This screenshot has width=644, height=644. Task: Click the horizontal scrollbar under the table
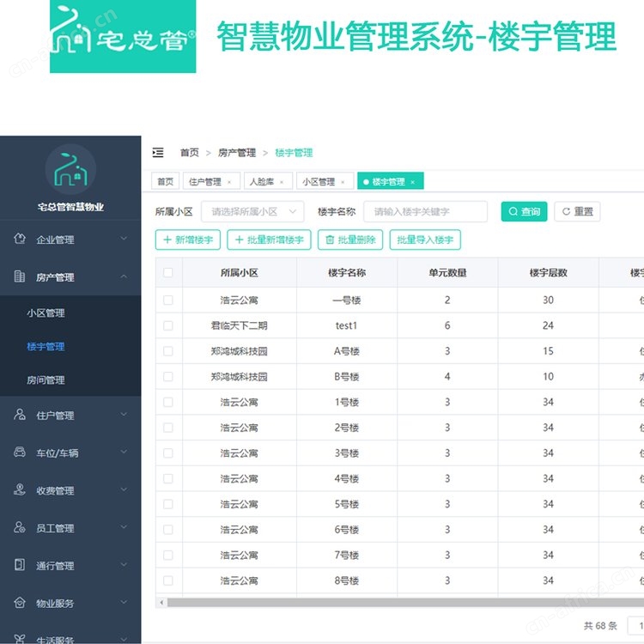(406, 603)
